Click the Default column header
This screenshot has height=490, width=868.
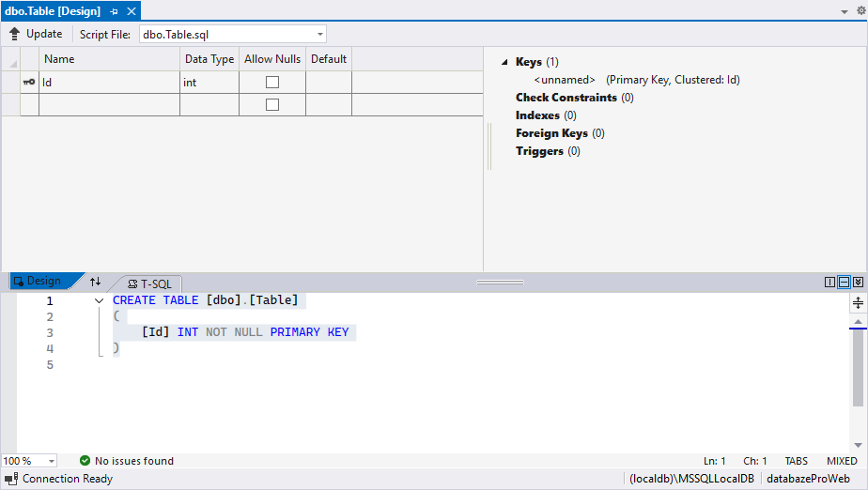coord(329,58)
